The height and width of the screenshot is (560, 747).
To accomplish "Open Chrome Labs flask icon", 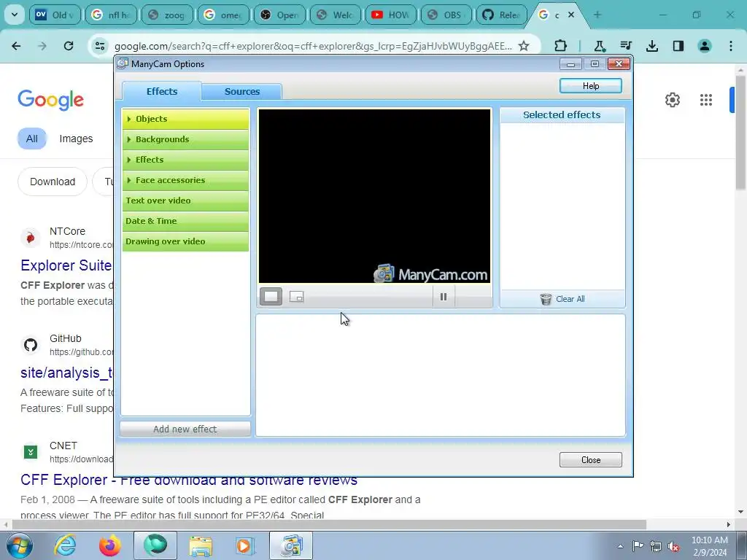I will click(x=600, y=46).
